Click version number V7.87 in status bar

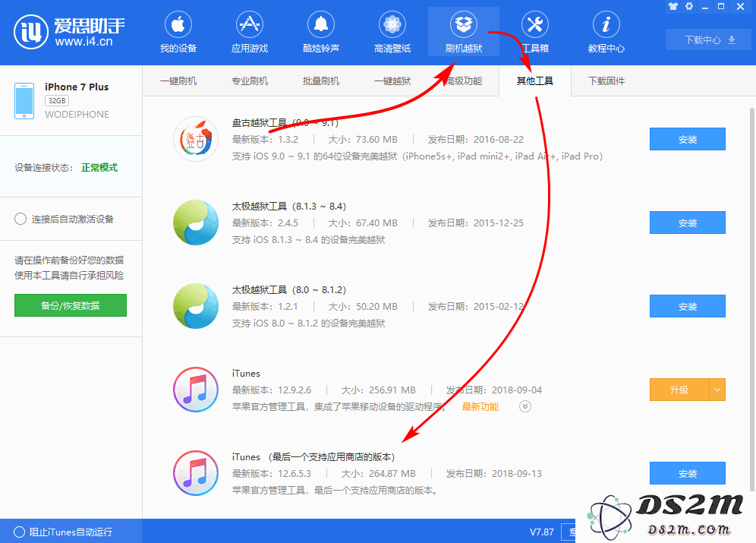tap(542, 532)
